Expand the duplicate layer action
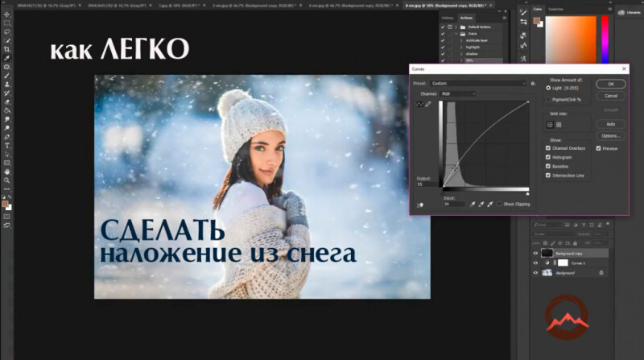This screenshot has height=360, width=644. click(x=461, y=40)
